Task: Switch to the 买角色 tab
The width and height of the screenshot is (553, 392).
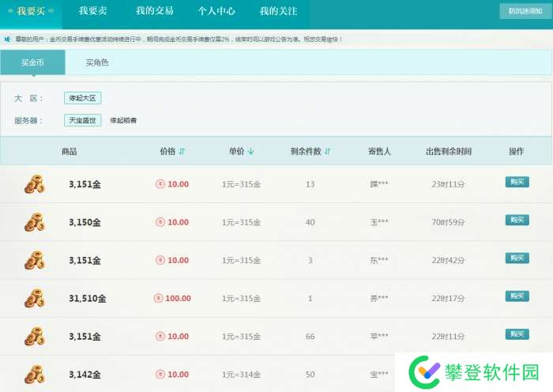Action: (x=97, y=62)
